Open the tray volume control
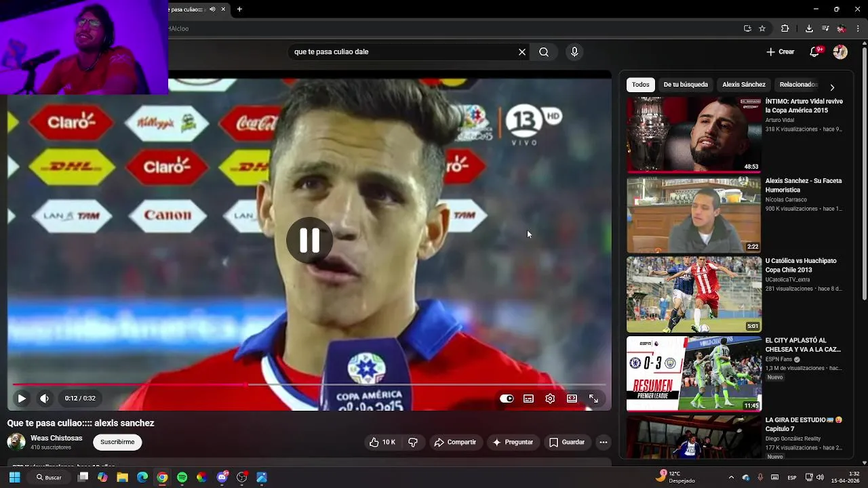Screen dimensions: 868x488 (820, 477)
